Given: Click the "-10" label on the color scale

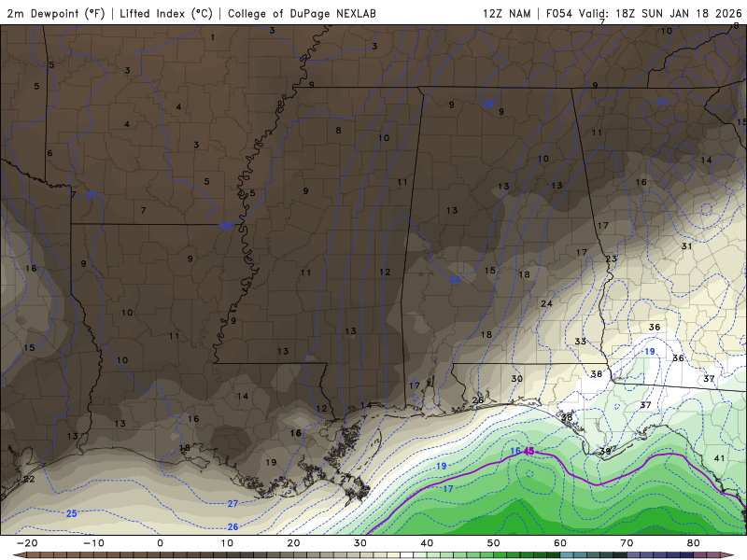Looking at the screenshot, I should point(93,543).
